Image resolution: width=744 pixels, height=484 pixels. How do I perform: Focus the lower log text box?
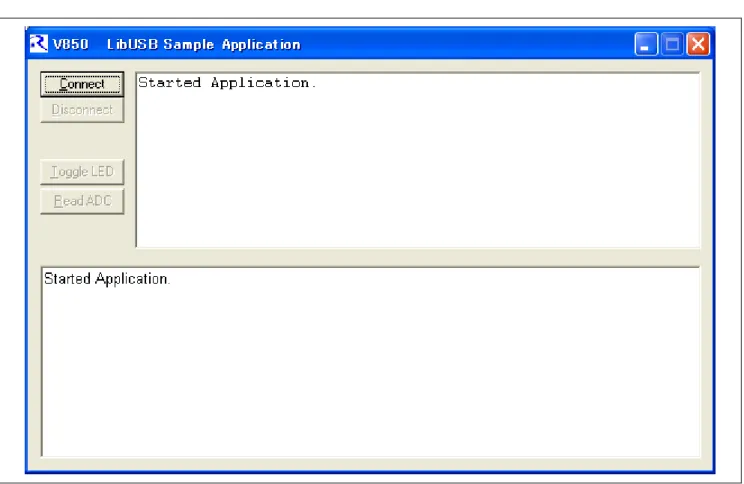[x=370, y=362]
